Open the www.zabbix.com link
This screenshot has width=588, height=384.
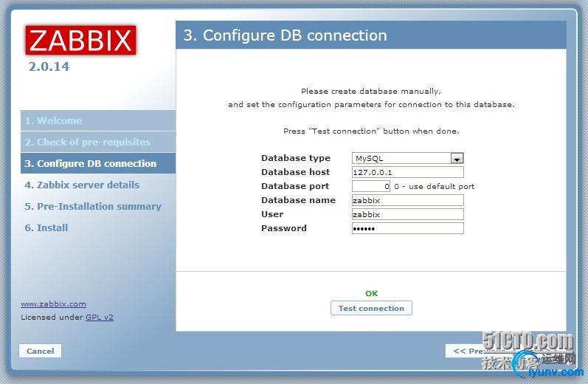click(53, 304)
